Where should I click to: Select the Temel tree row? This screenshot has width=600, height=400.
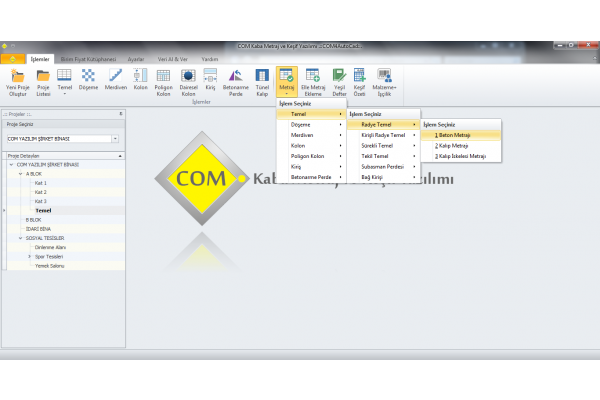65,211
